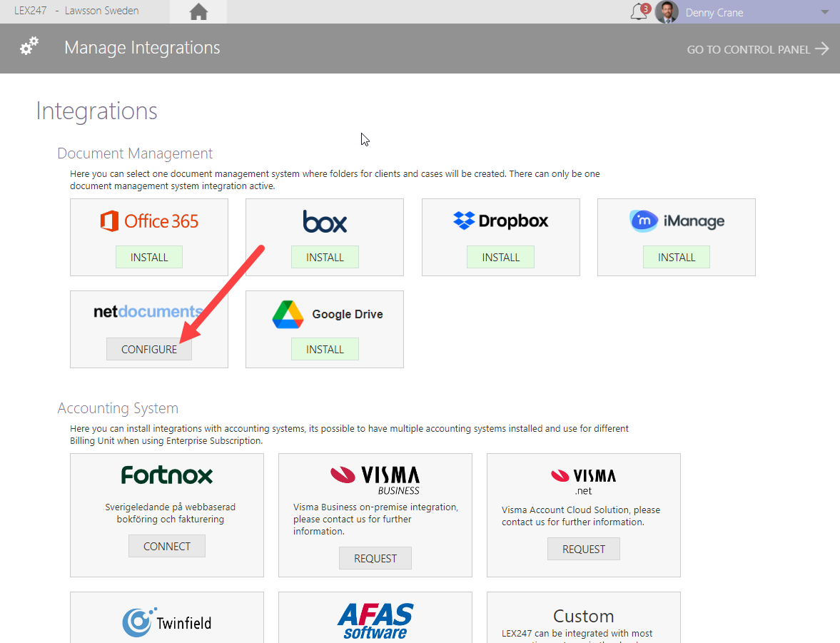
Task: Request the Visma Business integration
Action: 375,558
